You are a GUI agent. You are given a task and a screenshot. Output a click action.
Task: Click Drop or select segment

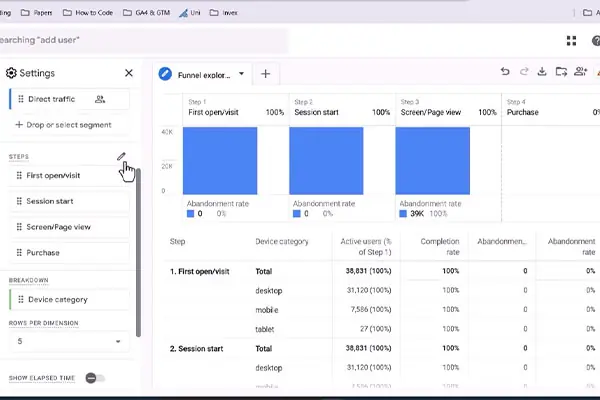[x=64, y=125]
